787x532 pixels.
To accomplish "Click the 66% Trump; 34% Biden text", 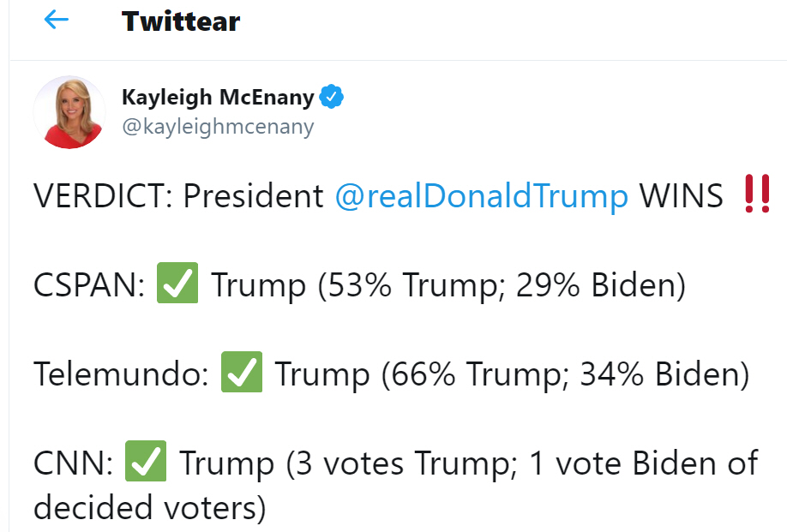I will coord(565,375).
